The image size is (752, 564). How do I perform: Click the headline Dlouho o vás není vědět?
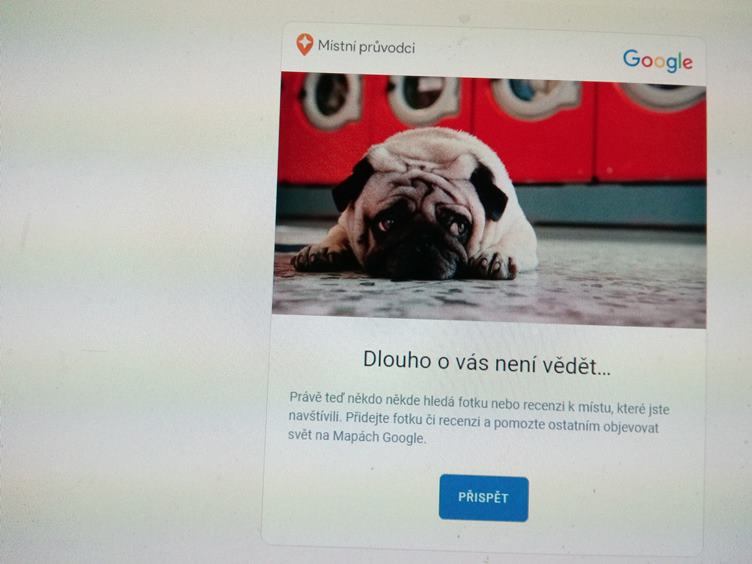[x=486, y=362]
